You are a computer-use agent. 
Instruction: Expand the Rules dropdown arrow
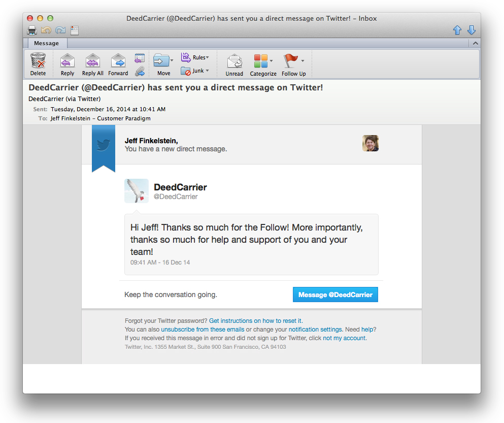point(207,57)
